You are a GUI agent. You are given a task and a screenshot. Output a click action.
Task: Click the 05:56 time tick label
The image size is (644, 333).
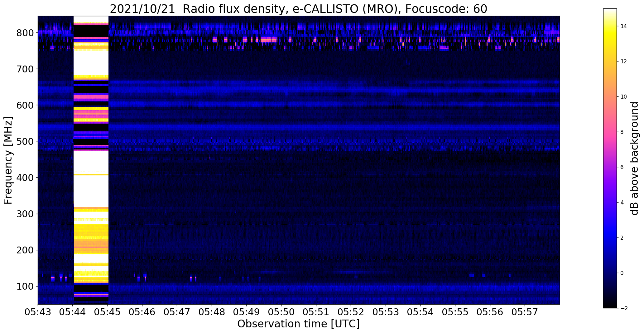pos(490,312)
